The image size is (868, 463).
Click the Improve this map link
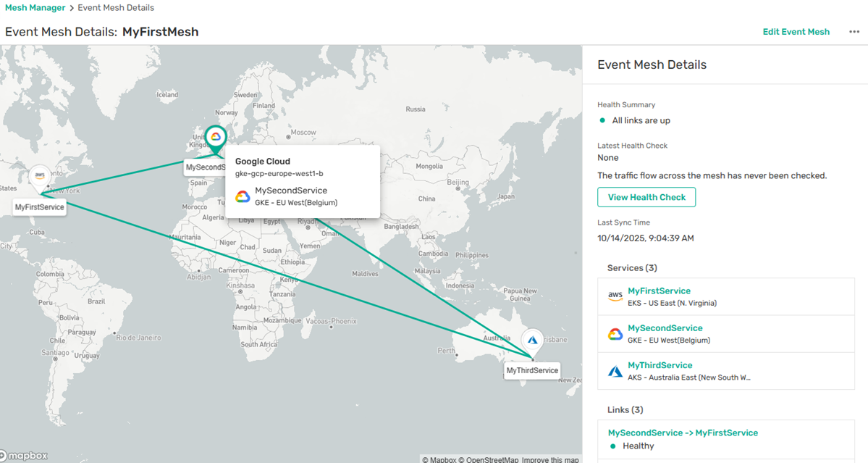[x=550, y=459]
